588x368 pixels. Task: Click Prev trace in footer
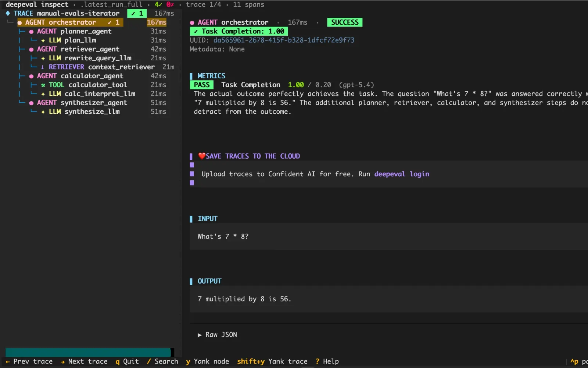click(29, 361)
